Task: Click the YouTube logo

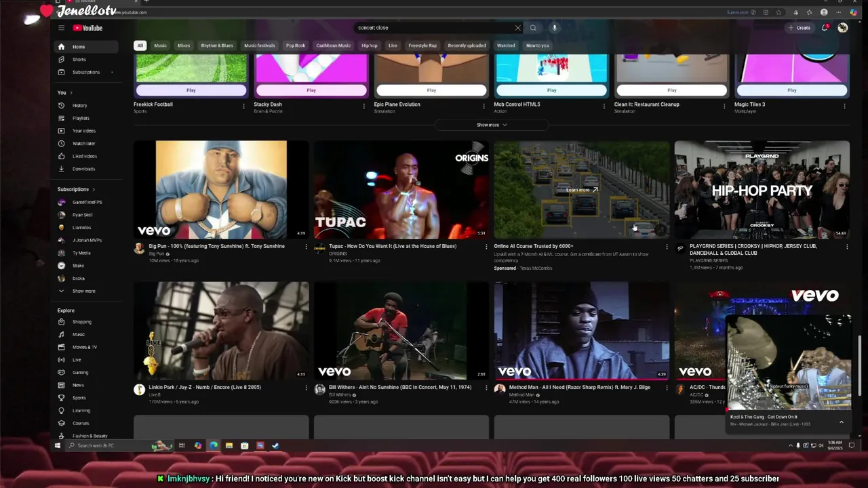Action: coord(87,28)
